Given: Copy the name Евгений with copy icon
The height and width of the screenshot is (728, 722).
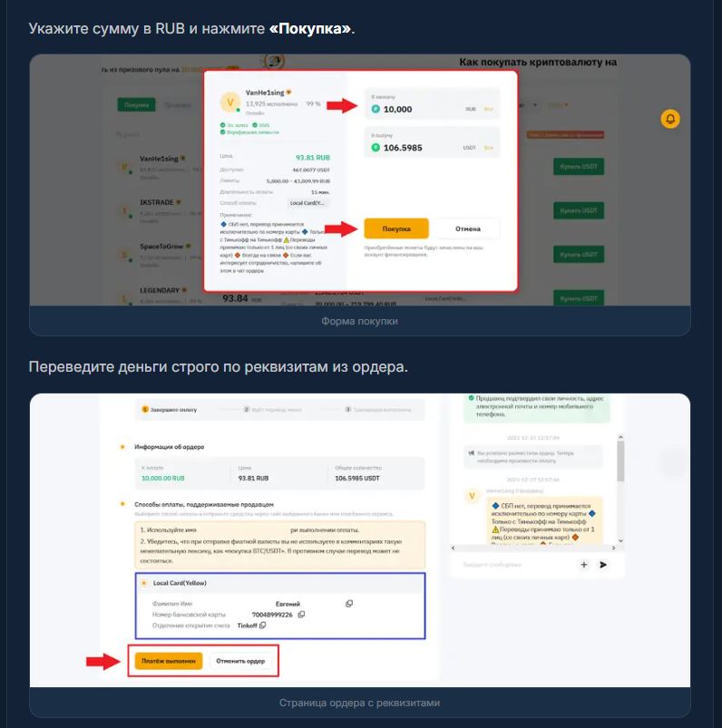Looking at the screenshot, I should pos(349,604).
